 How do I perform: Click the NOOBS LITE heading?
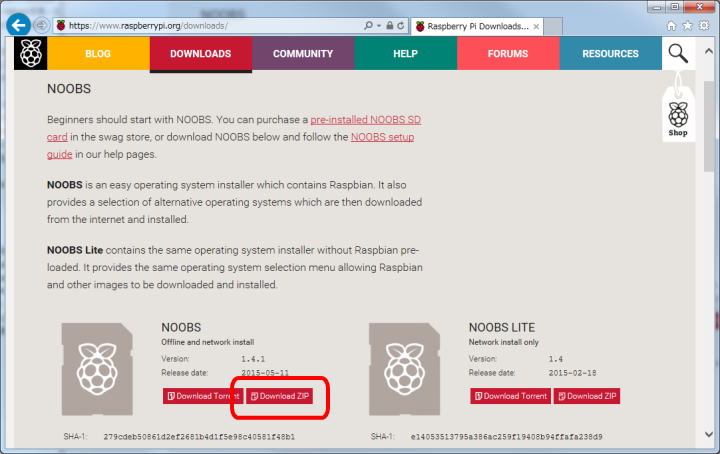[x=502, y=327]
